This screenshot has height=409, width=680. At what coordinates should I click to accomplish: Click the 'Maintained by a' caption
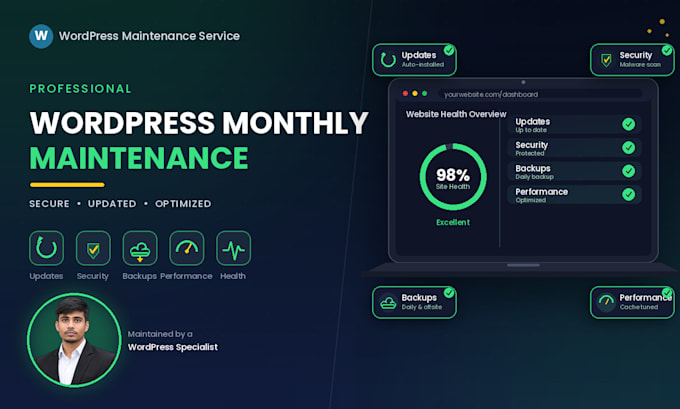[160, 334]
